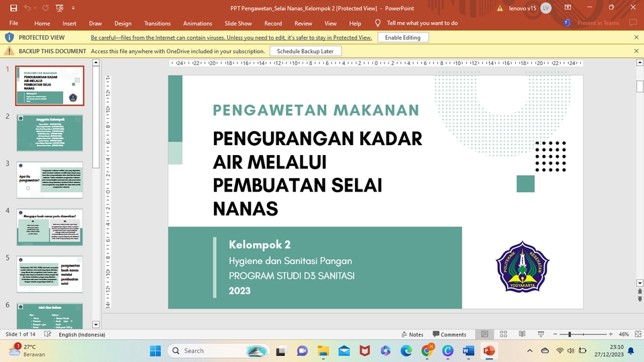Viewport: 644px width, 362px height.
Task: Click the LV account avatar
Action: (546, 8)
